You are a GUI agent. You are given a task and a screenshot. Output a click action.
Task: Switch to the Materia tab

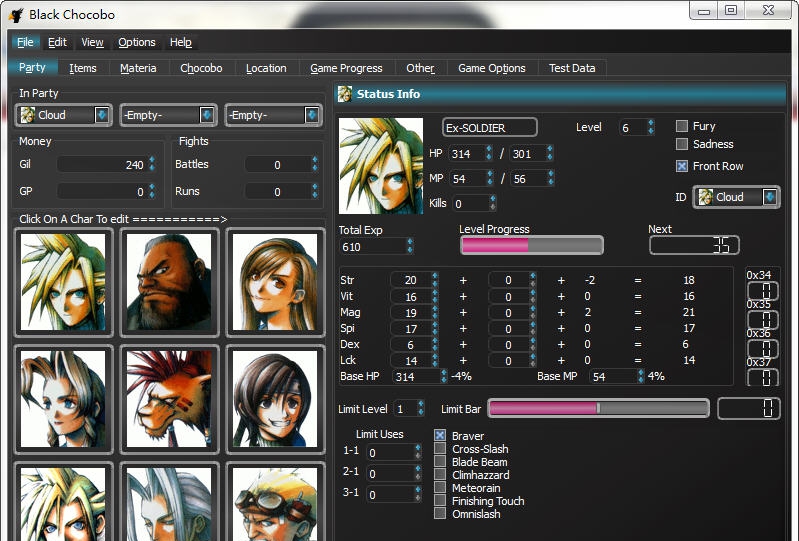[x=138, y=68]
